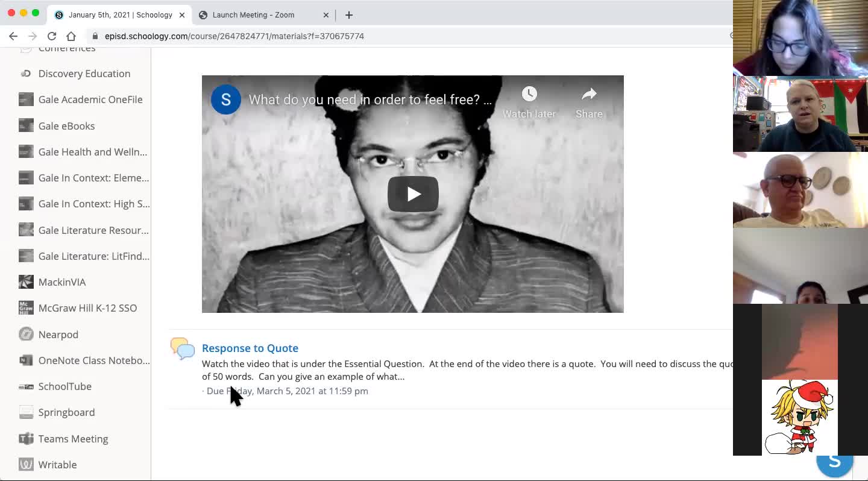The width and height of the screenshot is (868, 481).
Task: Click the browser home button
Action: tap(71, 36)
